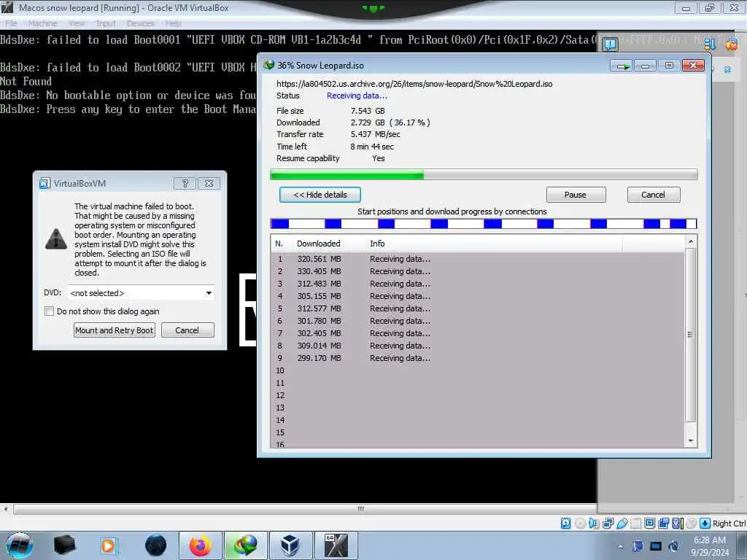Open Firefox from the taskbar
Screen dimensions: 747x560
(200, 545)
